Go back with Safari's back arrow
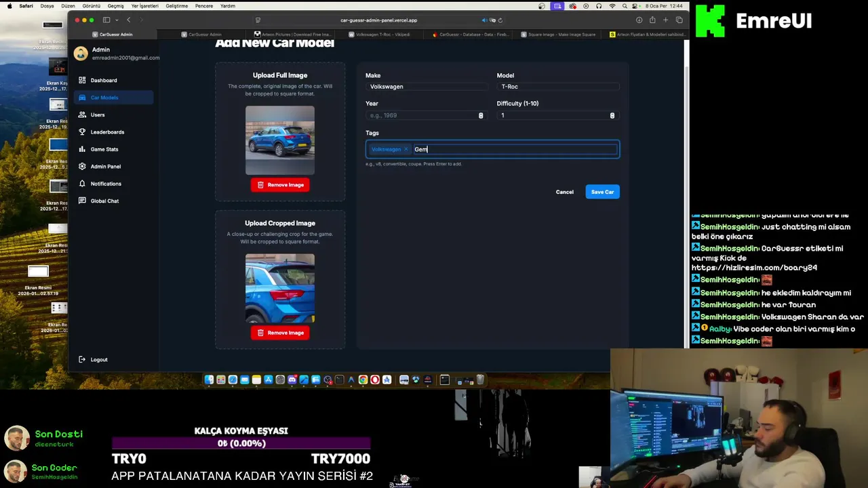Viewport: 868px width, 488px height. (129, 20)
